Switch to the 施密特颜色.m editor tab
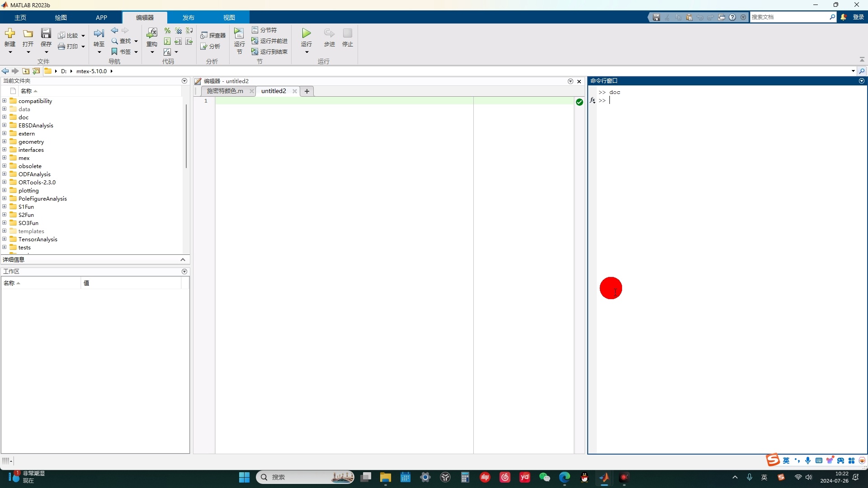The height and width of the screenshot is (488, 868). click(225, 91)
